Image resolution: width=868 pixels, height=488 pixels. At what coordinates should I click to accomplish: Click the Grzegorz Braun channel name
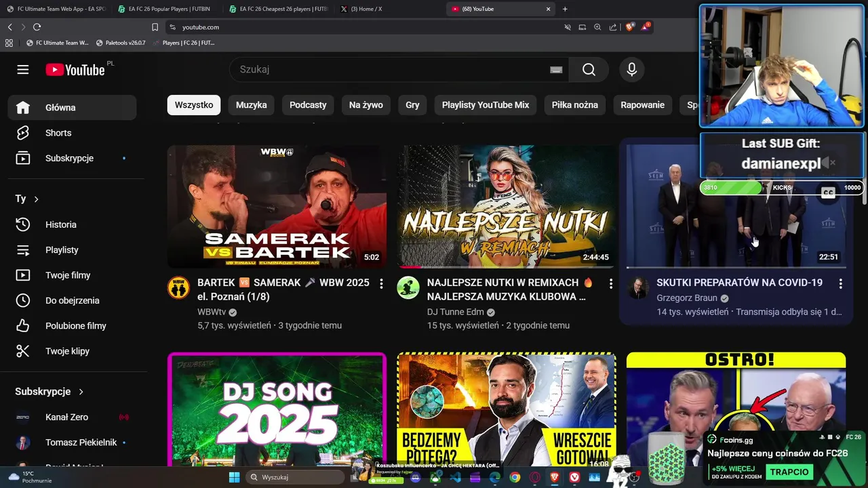click(x=687, y=298)
